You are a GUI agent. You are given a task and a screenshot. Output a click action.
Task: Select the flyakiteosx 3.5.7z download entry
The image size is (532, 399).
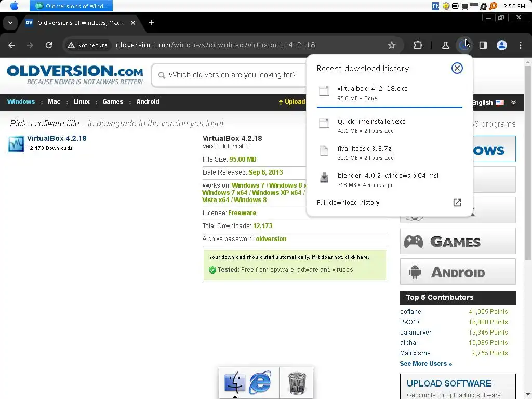[x=390, y=152]
